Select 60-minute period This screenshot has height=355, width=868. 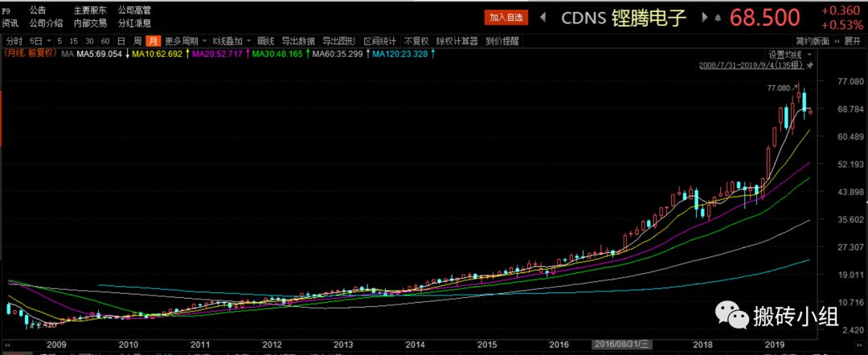click(x=105, y=41)
